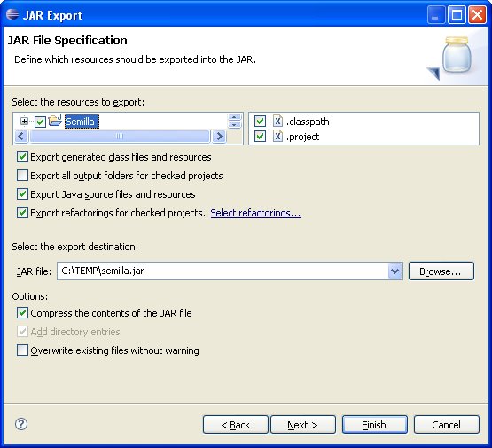The width and height of the screenshot is (492, 448).
Task: Click Finish to export the JAR
Action: (x=374, y=425)
